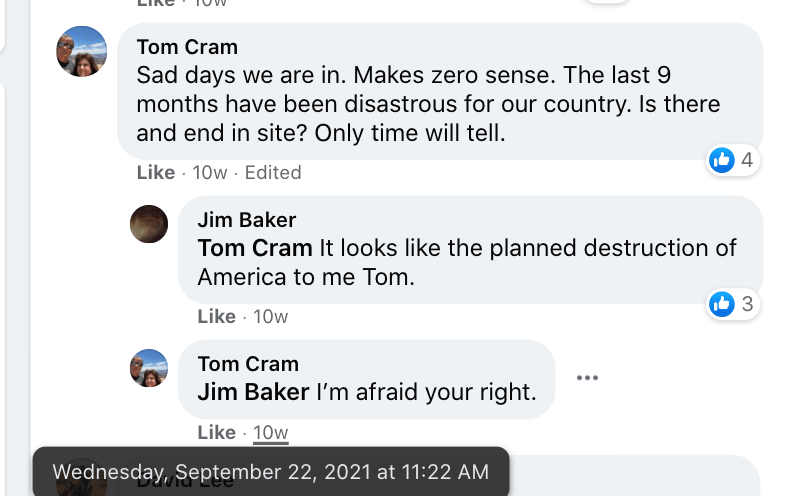The image size is (806, 496).
Task: Click Jim Baker's profile picture
Action: pyautogui.click(x=149, y=224)
